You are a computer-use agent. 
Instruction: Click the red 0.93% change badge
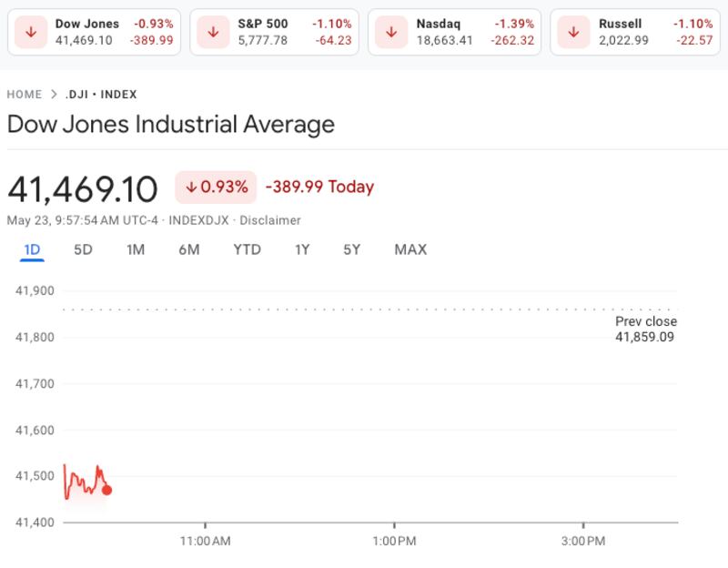[216, 187]
